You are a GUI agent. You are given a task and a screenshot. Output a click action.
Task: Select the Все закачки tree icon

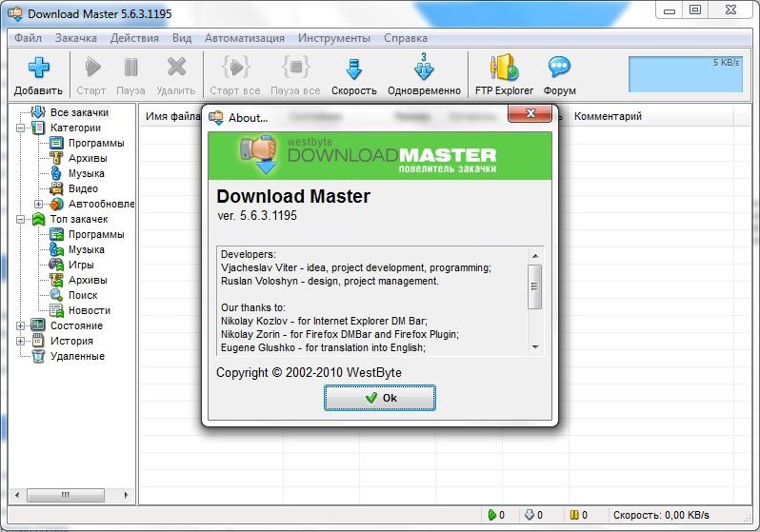[38, 112]
